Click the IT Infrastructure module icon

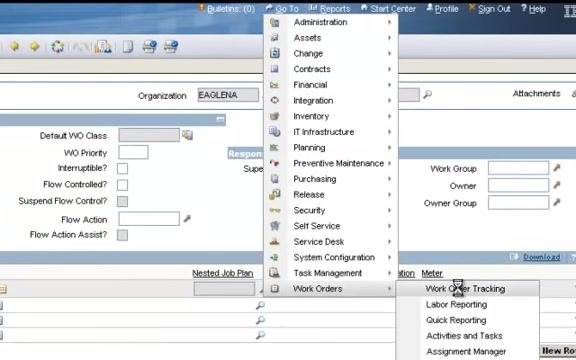click(274, 132)
